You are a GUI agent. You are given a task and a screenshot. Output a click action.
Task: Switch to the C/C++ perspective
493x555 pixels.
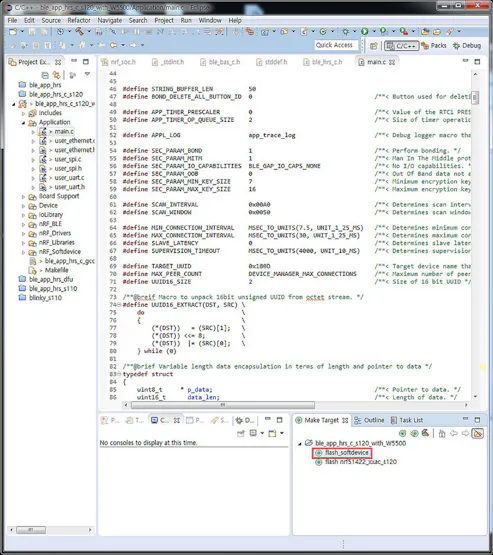[402, 46]
